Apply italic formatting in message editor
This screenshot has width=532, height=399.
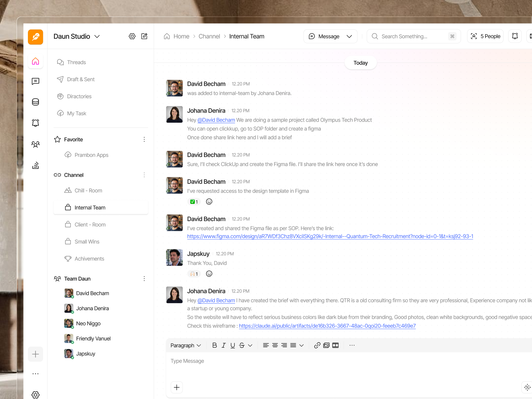coord(224,345)
